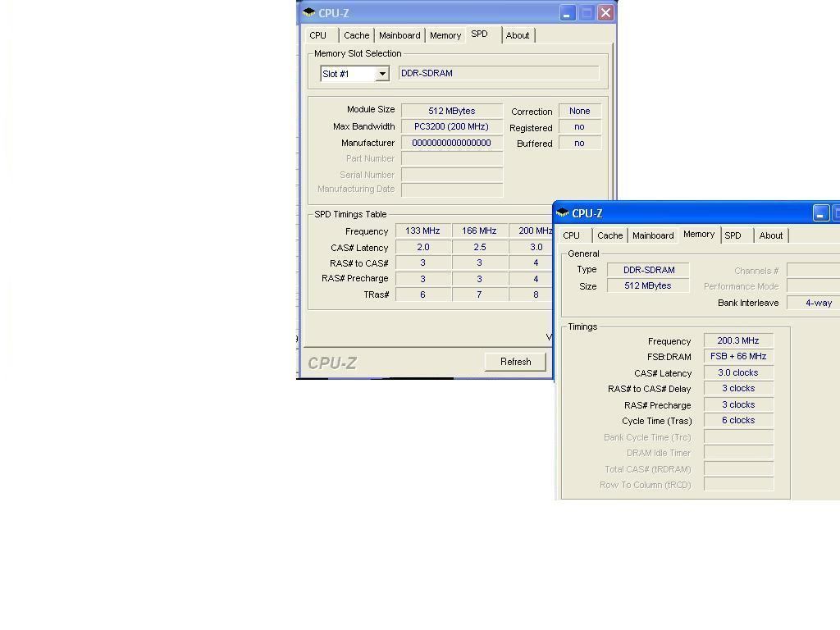Click the Frequency value 200.3 MHz
The height and width of the screenshot is (630, 840).
738,340
